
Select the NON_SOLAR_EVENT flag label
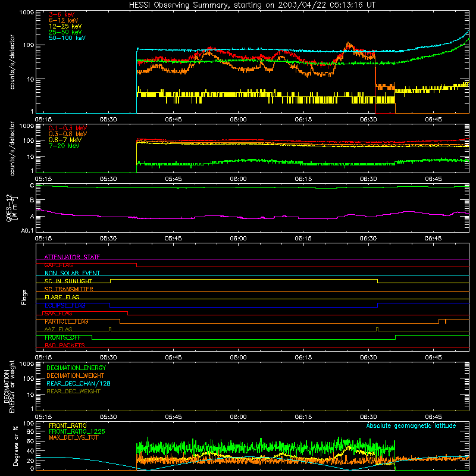tap(72, 273)
